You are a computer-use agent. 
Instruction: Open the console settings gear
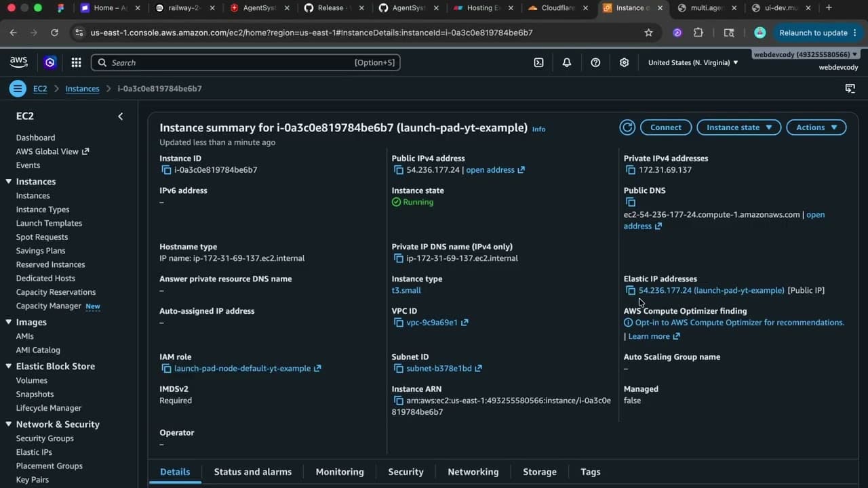click(x=624, y=62)
